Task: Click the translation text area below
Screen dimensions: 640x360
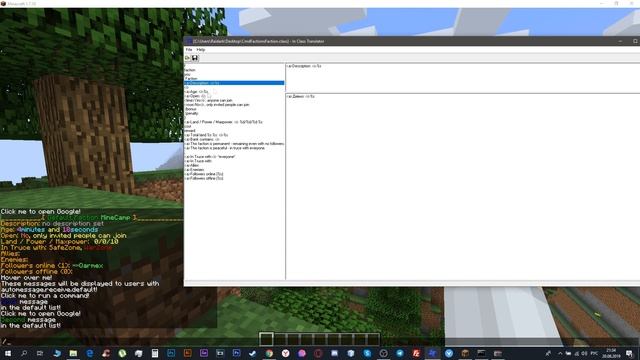Action: coord(462,187)
